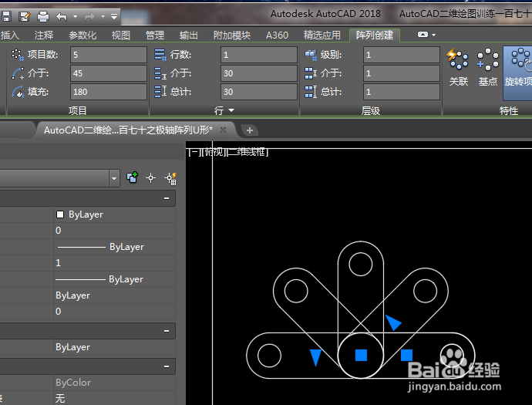Open the 精选应用 ribbon tab

[x=322, y=35]
